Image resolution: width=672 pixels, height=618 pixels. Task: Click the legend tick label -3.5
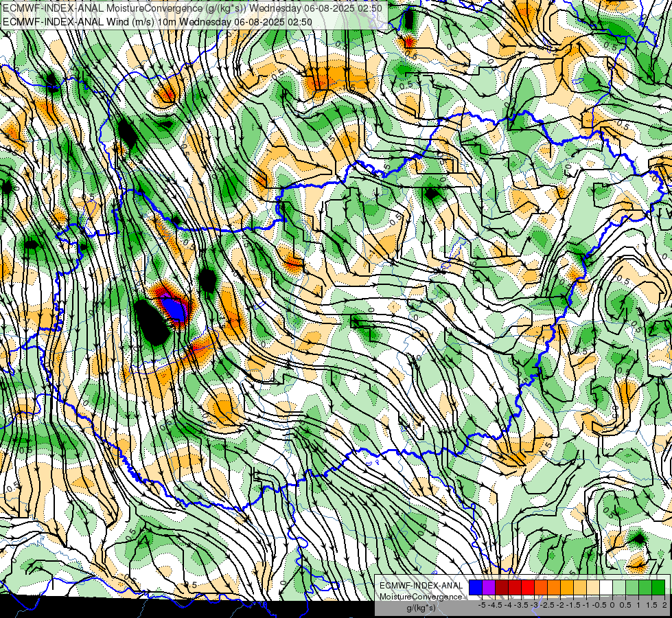(x=521, y=605)
